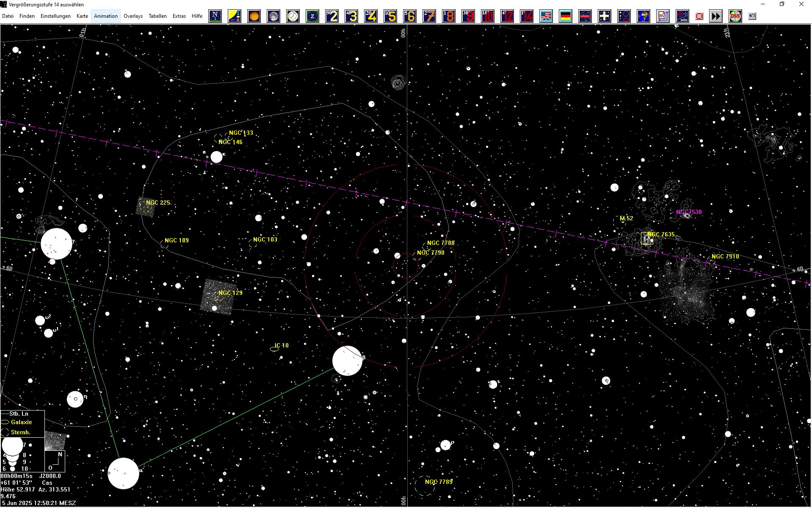Image resolution: width=812 pixels, height=508 pixels.
Task: Open the Hilfe menu
Action: tap(197, 16)
